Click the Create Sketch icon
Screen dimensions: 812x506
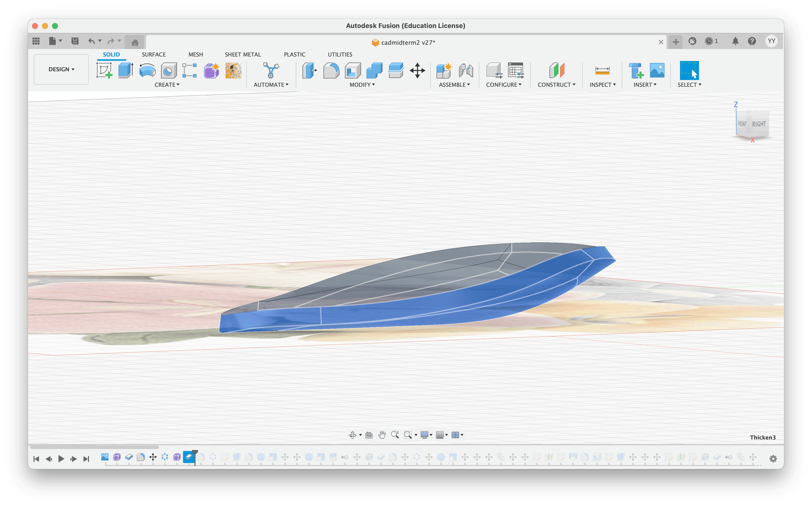pyautogui.click(x=104, y=70)
